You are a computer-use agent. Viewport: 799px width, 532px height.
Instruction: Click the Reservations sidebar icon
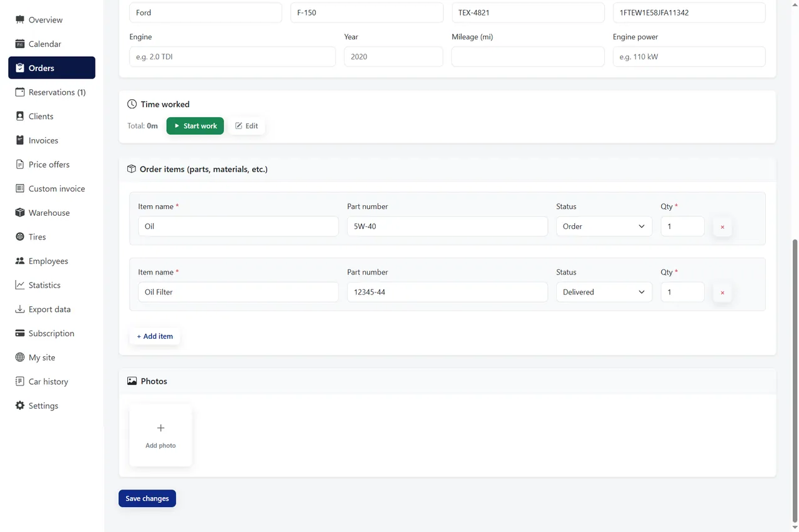[x=20, y=92]
